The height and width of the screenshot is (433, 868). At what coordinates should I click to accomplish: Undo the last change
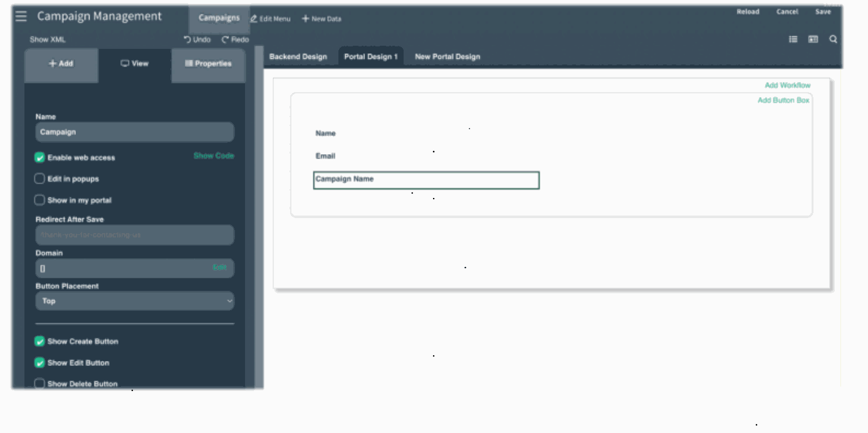coord(197,39)
